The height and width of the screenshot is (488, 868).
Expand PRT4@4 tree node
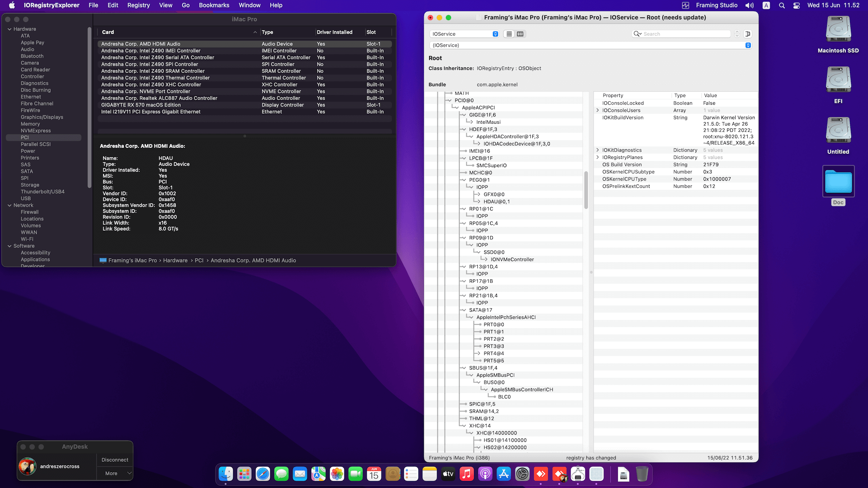[x=478, y=353]
